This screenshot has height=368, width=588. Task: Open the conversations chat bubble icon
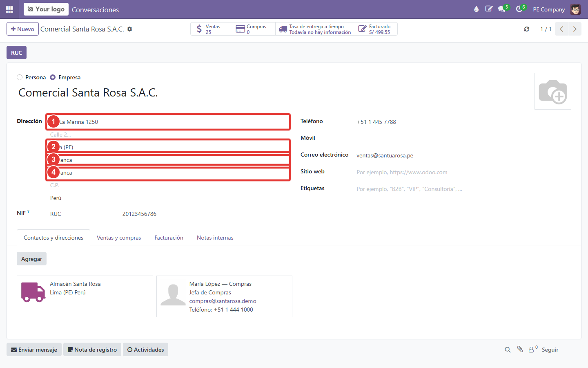pos(502,9)
